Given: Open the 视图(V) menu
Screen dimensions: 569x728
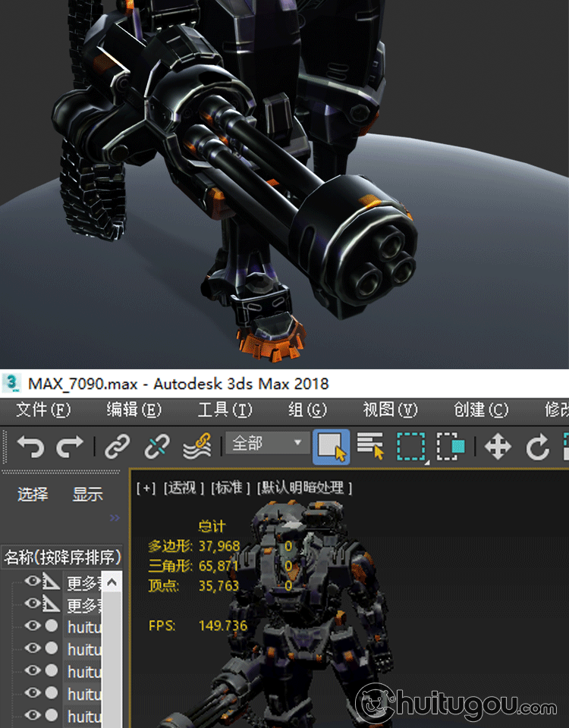Looking at the screenshot, I should point(390,410).
